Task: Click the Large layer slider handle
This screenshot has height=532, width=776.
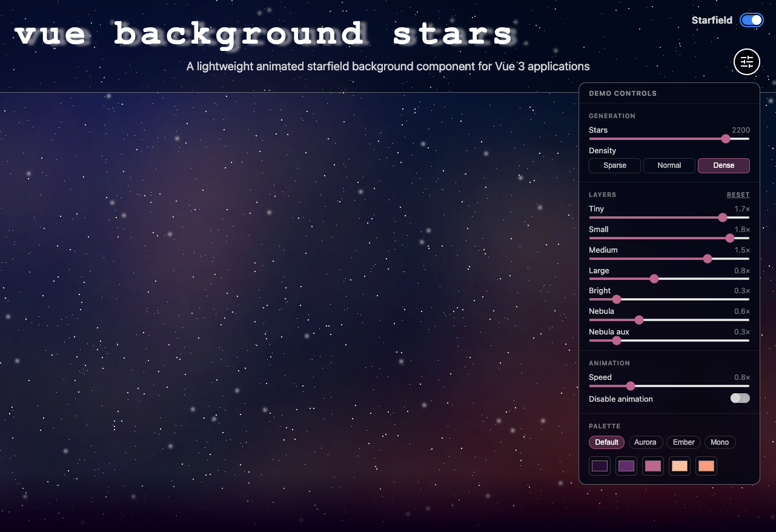Action: [x=654, y=279]
